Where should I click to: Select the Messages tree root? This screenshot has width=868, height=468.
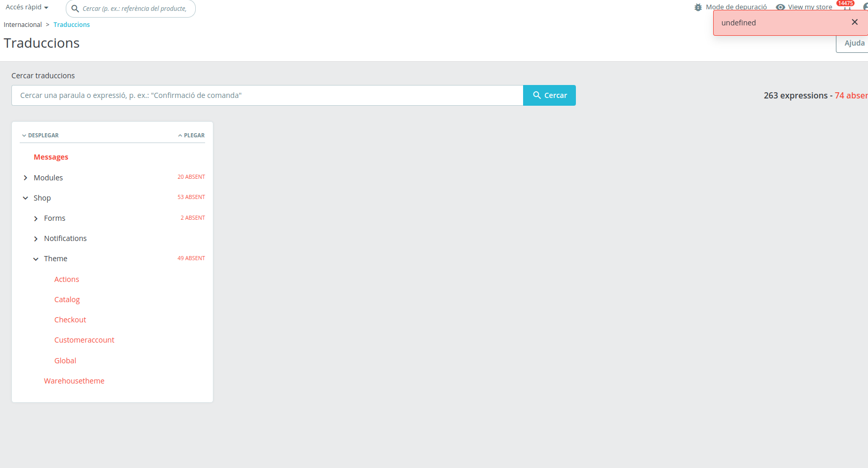pyautogui.click(x=51, y=157)
